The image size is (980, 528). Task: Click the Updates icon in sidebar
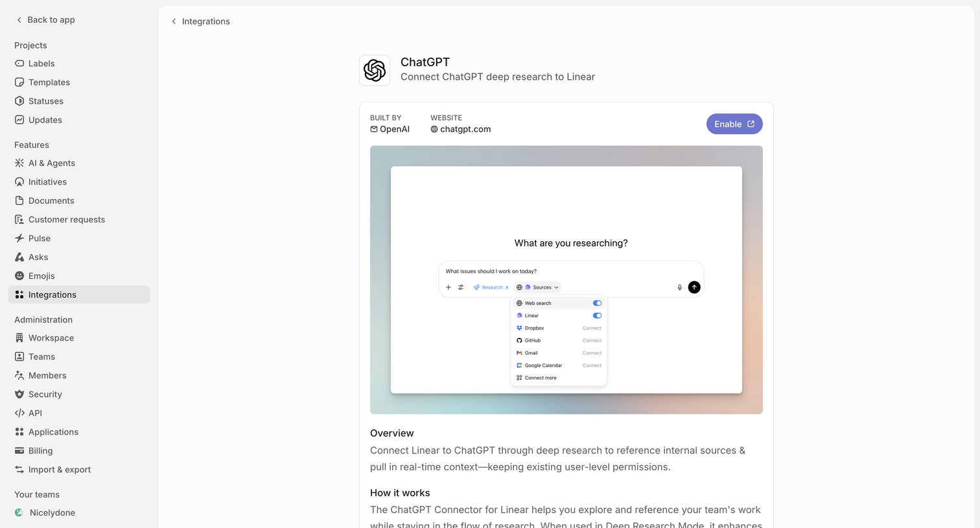[19, 120]
